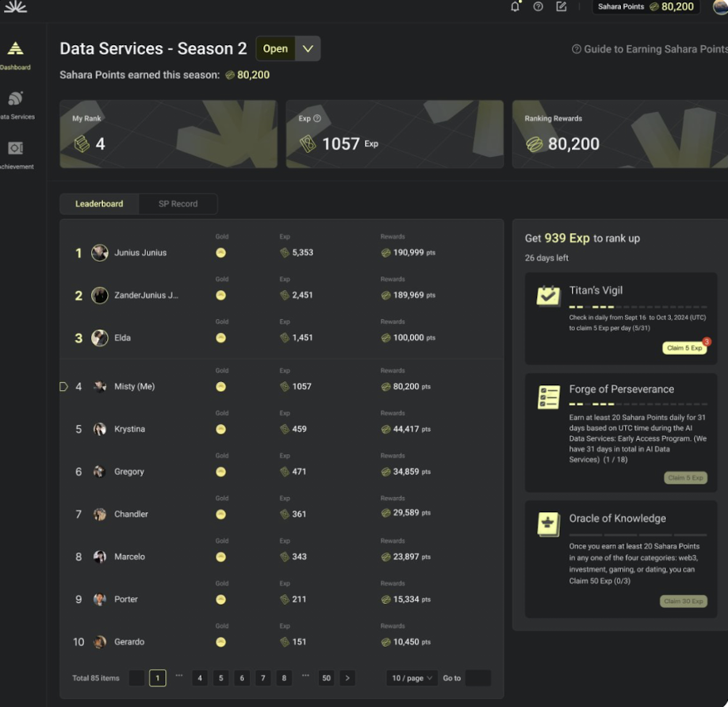Click the Sahara logo at top left
Image resolution: width=728 pixels, height=707 pixels.
click(x=15, y=7)
